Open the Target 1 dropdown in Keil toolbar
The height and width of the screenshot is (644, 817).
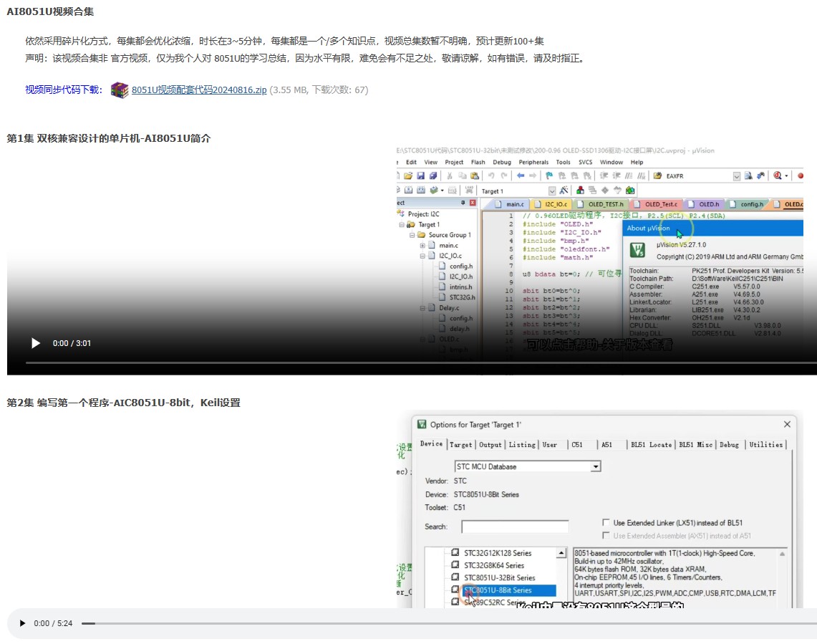pyautogui.click(x=552, y=191)
